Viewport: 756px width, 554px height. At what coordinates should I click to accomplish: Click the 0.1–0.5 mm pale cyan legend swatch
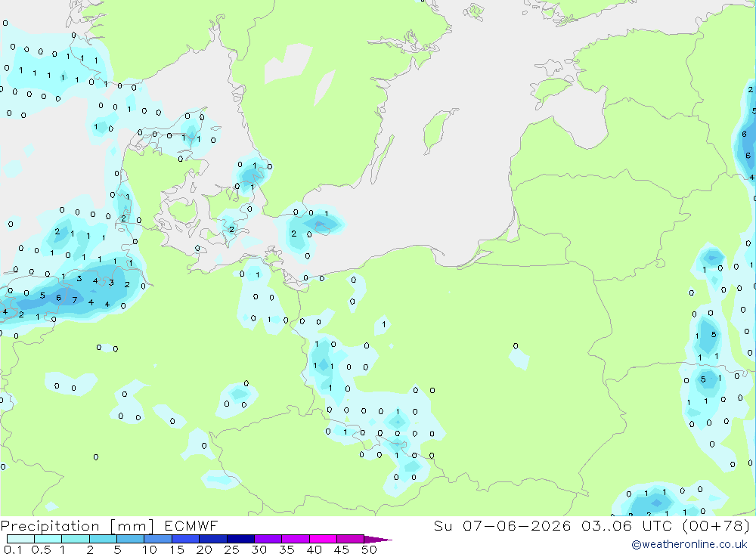pos(20,539)
